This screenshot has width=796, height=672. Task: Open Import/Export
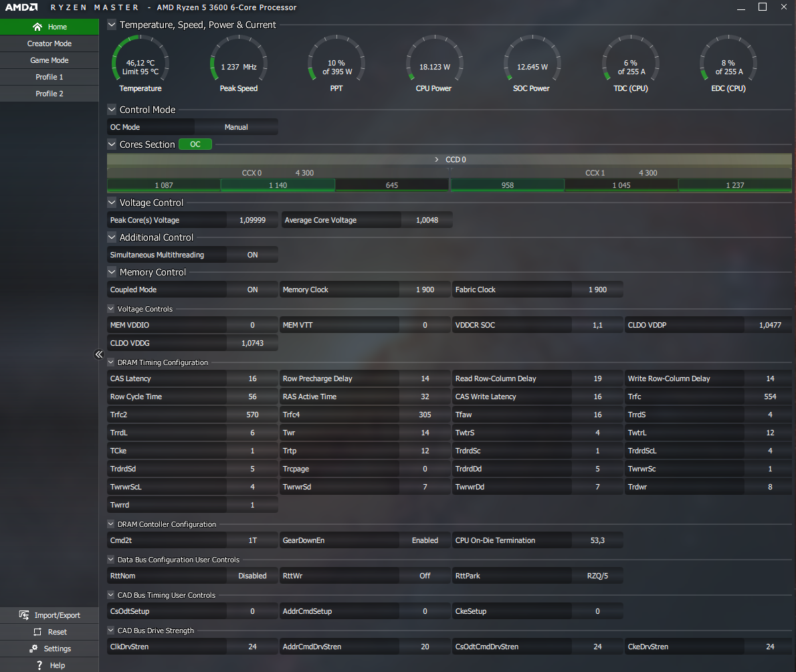(49, 615)
